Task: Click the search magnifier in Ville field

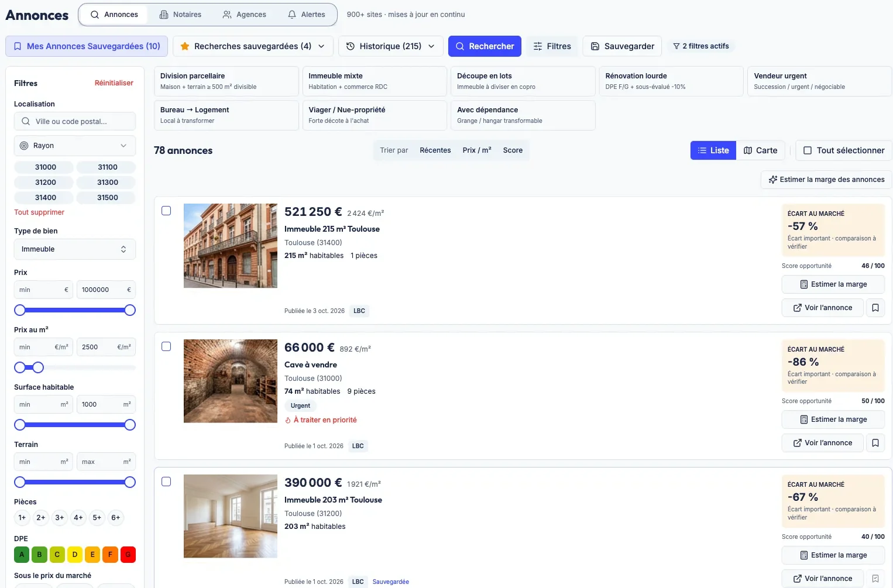Action: click(x=26, y=122)
